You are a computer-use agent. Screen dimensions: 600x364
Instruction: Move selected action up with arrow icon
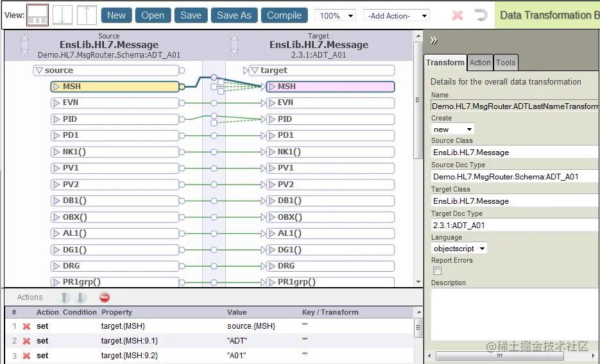click(65, 297)
